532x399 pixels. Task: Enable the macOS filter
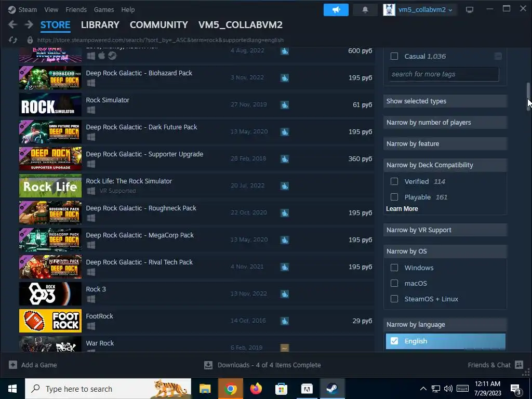click(394, 283)
